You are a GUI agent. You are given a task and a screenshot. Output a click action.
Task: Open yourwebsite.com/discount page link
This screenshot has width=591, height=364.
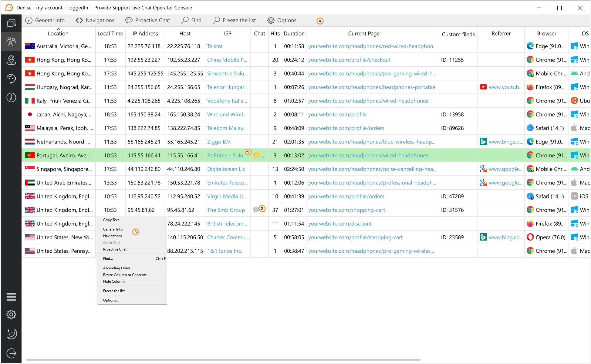(340, 224)
